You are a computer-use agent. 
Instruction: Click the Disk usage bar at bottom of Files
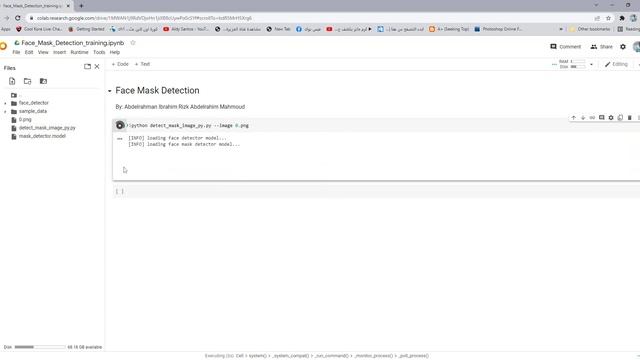(x=40, y=347)
